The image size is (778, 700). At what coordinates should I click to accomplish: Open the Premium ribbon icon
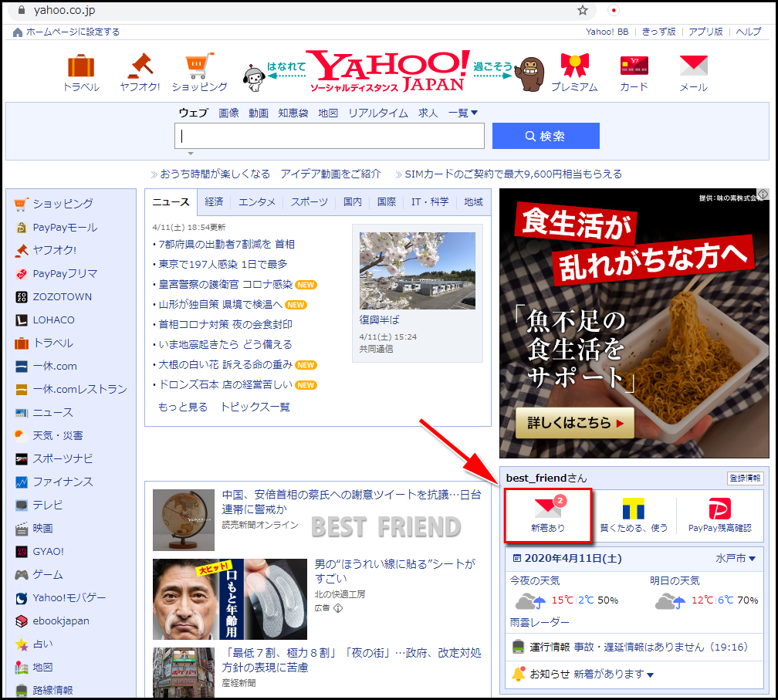(x=574, y=66)
